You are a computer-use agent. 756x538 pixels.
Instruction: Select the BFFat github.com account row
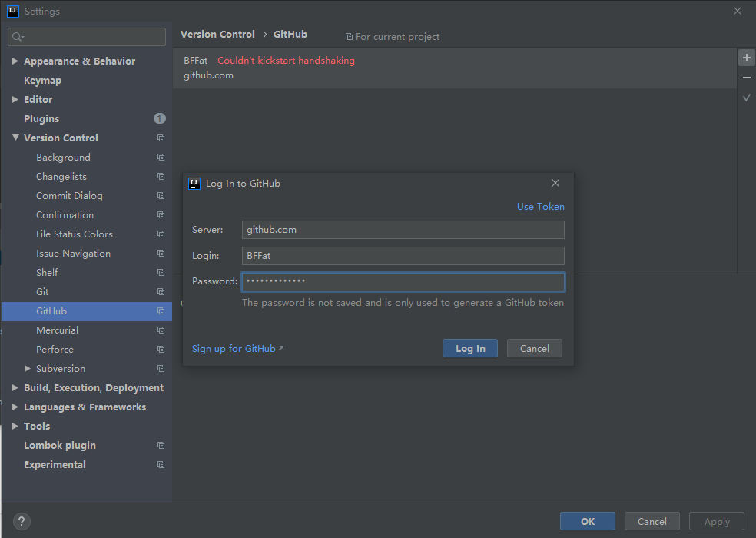pyautogui.click(x=455, y=68)
